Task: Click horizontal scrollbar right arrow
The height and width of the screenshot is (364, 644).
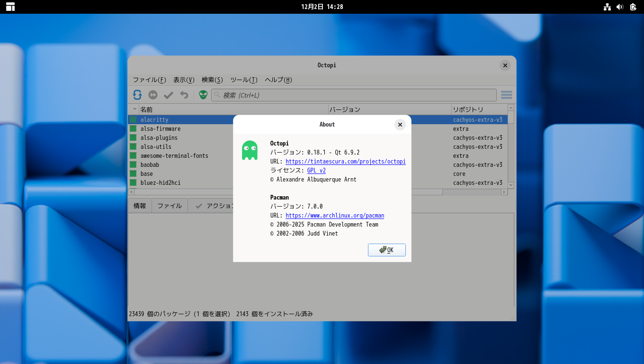Action: coord(504,192)
